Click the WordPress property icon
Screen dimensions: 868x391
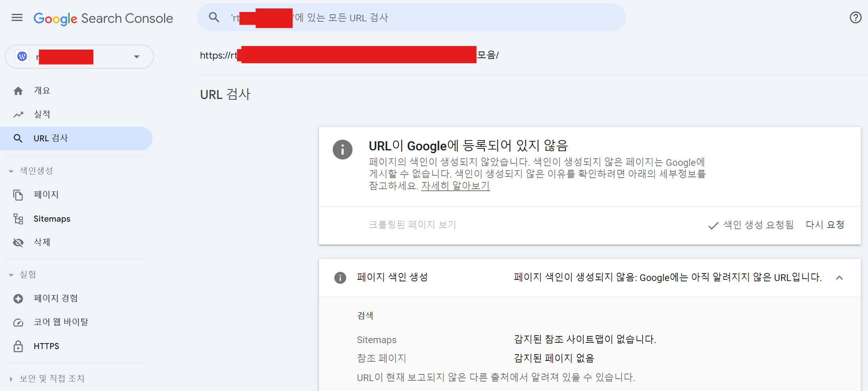[22, 57]
